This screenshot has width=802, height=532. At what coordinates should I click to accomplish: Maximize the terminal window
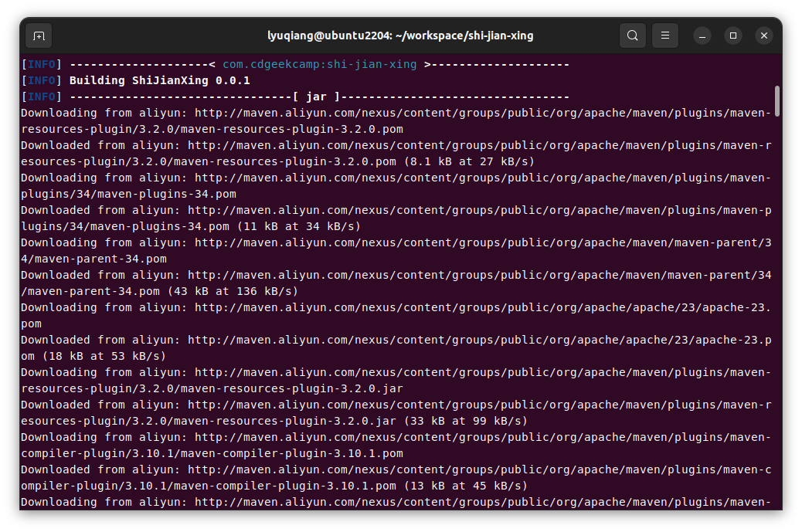733,36
